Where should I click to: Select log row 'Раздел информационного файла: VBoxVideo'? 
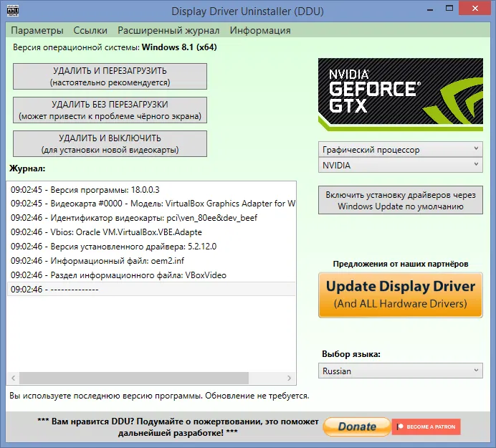[151, 275]
